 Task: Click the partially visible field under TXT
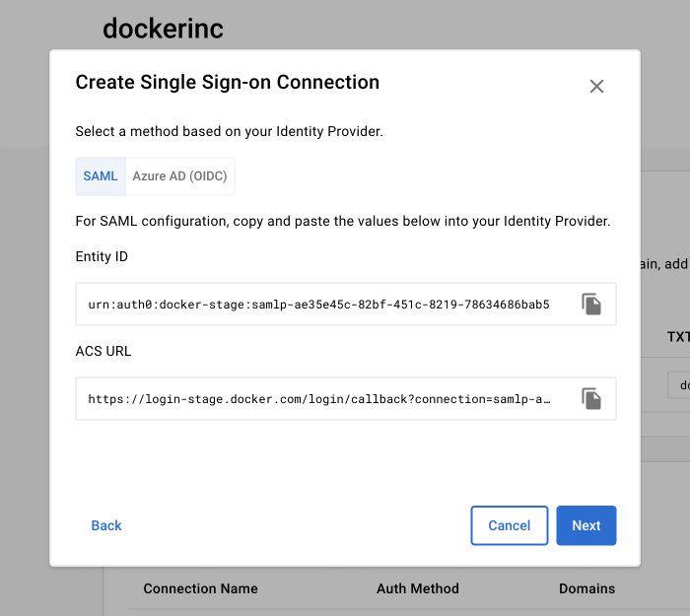[678, 384]
